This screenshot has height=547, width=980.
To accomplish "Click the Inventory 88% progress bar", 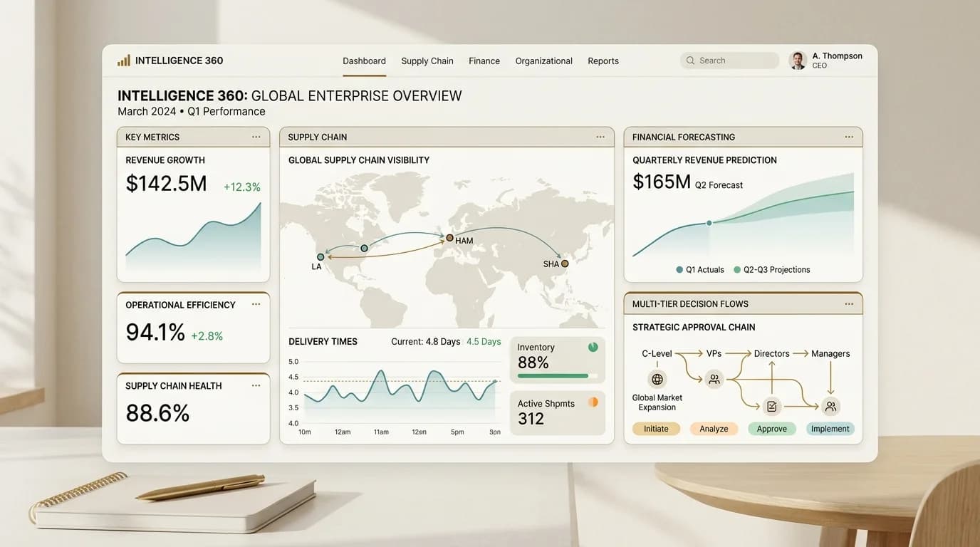I will [558, 376].
